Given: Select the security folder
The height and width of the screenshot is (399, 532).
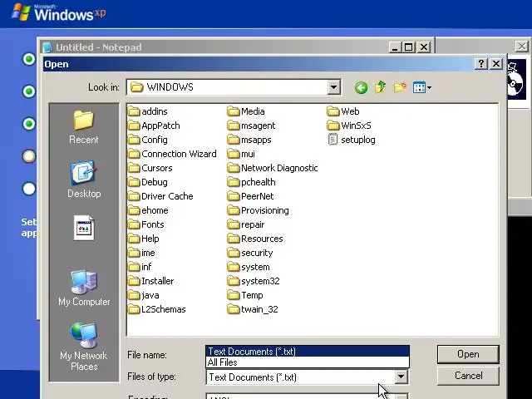Looking at the screenshot, I should coord(250,253).
